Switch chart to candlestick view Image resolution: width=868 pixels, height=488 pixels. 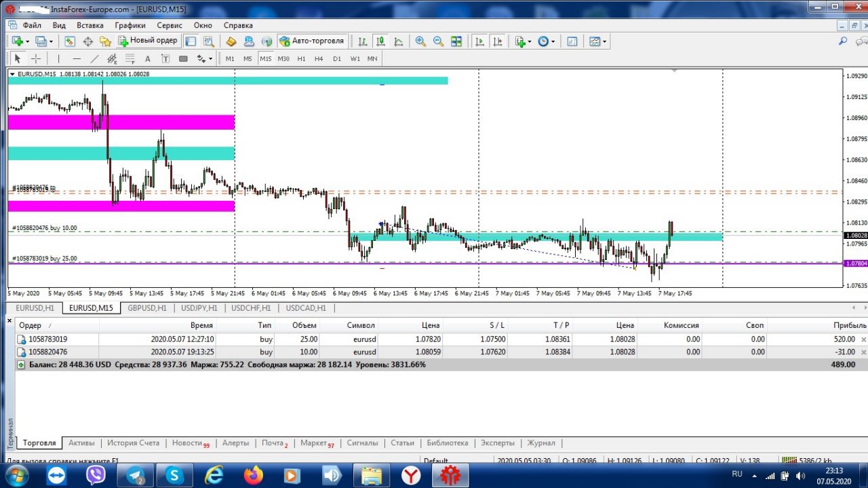pyautogui.click(x=380, y=41)
